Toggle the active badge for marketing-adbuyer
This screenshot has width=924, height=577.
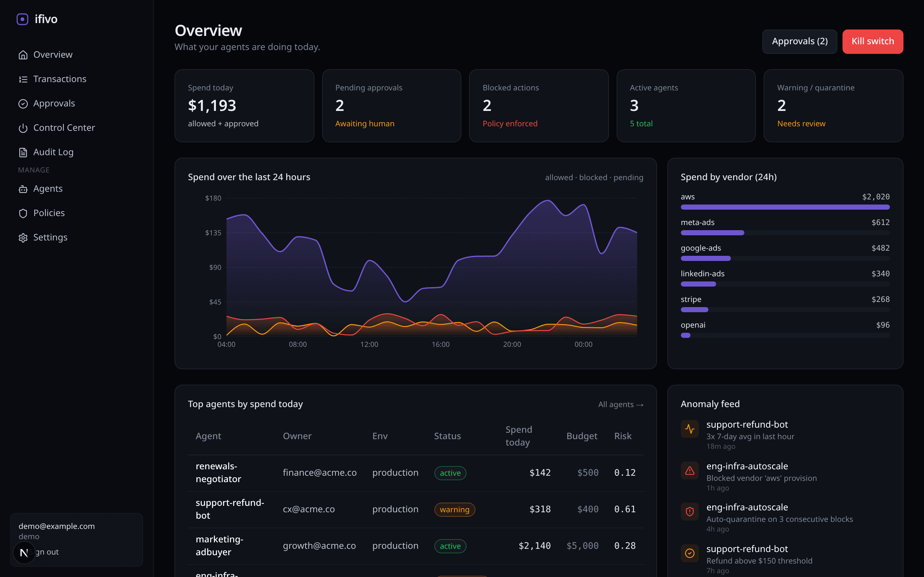click(450, 546)
